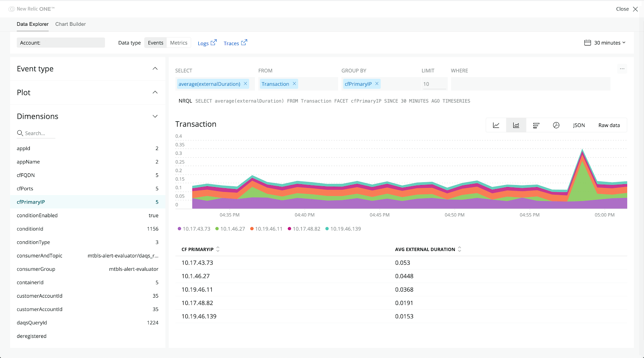Screen dimensions: 644x358
Task: Open the 30 minutes time range dropdown
Action: (x=610, y=43)
